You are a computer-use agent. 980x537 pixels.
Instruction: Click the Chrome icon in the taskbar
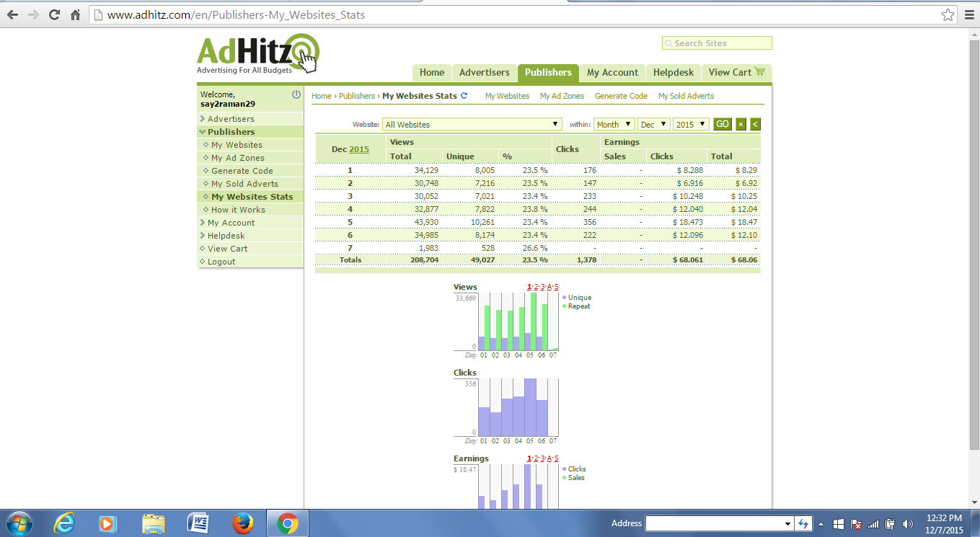point(288,523)
